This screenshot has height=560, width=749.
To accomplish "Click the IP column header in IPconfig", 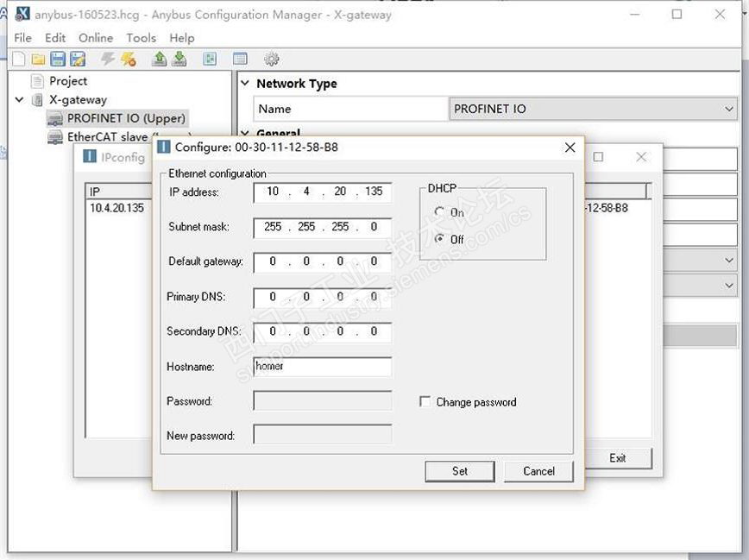I will pos(119,192).
